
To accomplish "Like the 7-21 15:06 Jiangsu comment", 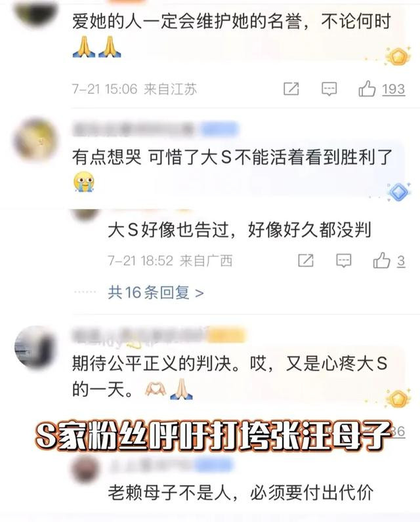I will click(x=367, y=89).
